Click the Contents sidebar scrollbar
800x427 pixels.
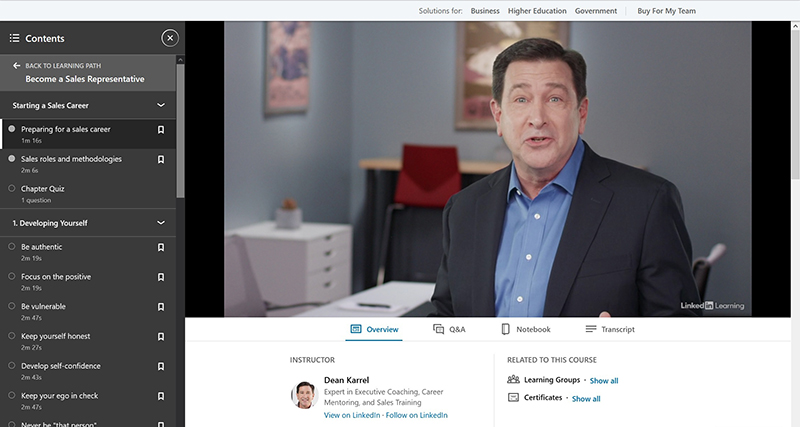point(180,133)
